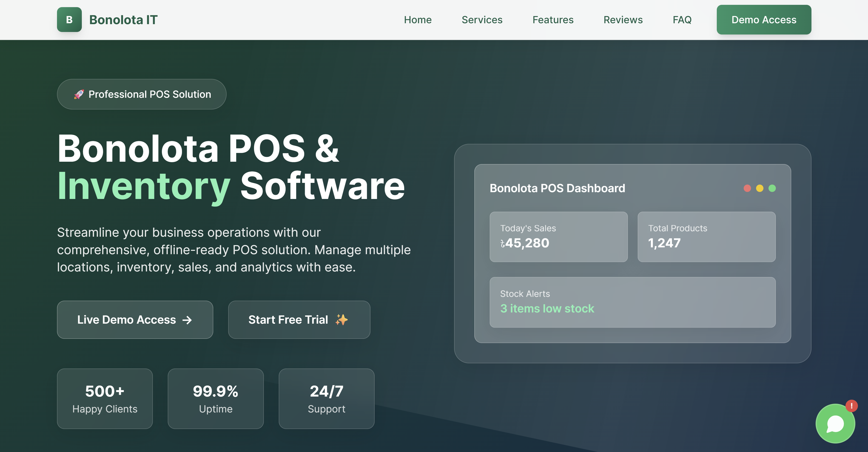Navigate to the Features section
The image size is (868, 452).
[553, 20]
